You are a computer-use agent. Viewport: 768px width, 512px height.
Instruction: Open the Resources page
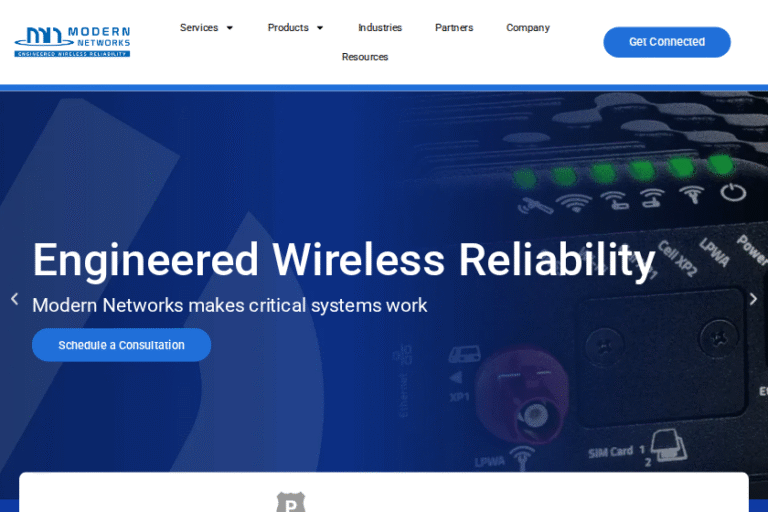(x=365, y=57)
